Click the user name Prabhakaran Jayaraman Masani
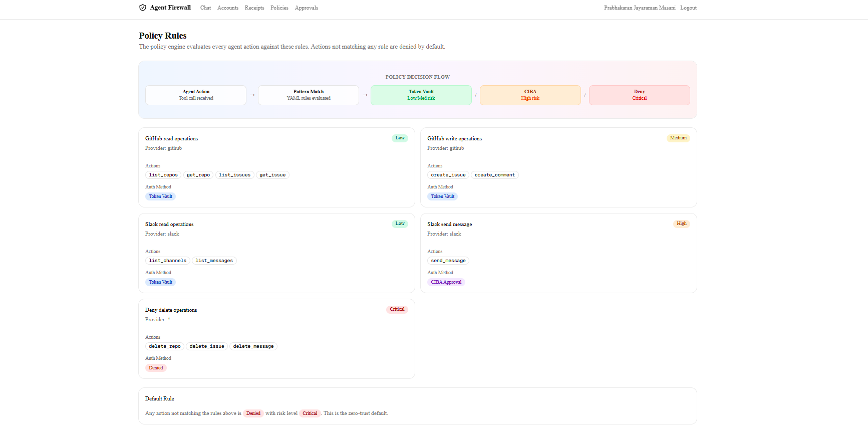 tap(640, 8)
